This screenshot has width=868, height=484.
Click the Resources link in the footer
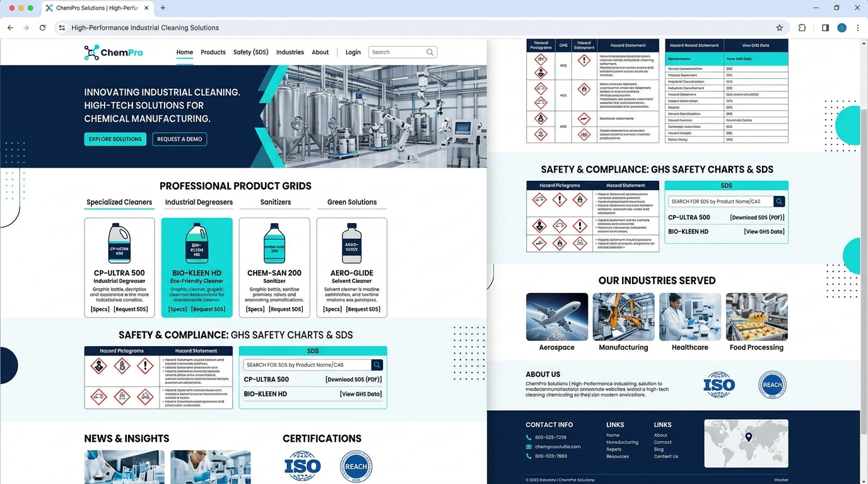click(x=618, y=456)
